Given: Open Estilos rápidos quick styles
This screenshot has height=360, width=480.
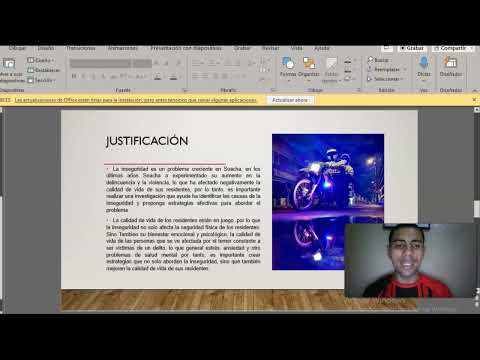Looking at the screenshot, I should coord(331,69).
